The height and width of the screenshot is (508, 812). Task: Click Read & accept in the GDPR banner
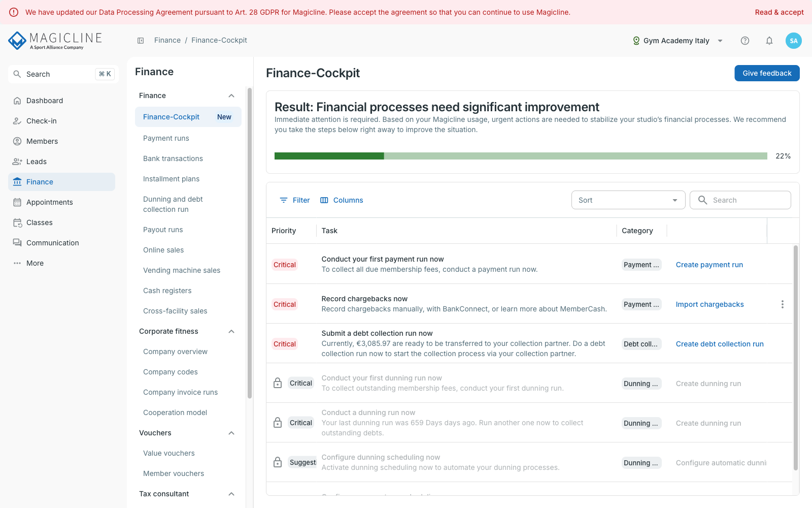click(x=779, y=12)
